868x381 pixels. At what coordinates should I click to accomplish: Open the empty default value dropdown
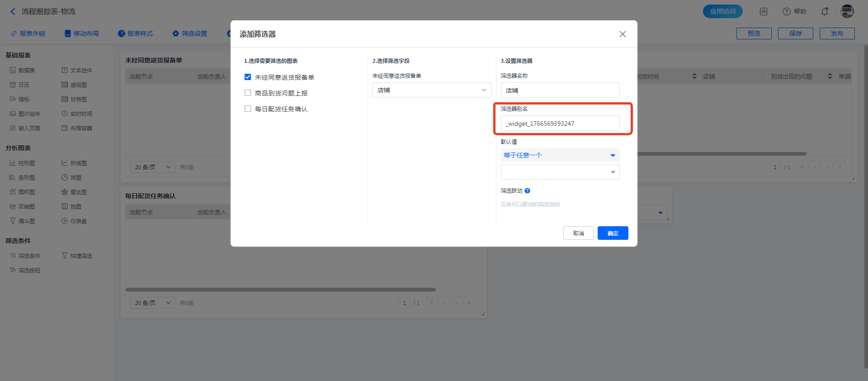click(x=560, y=172)
